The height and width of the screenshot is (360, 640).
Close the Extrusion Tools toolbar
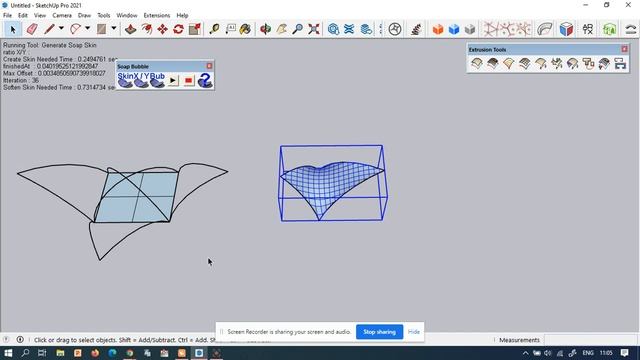pos(624,49)
